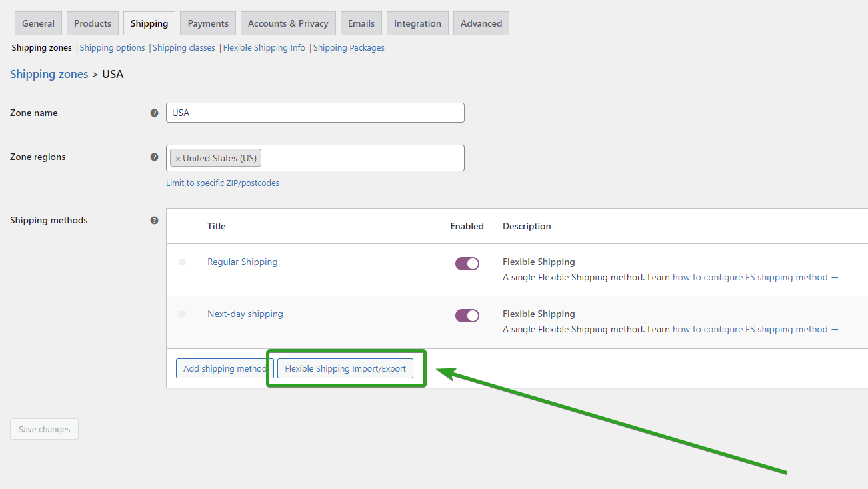Viewport: 868px width, 489px height.
Task: Grab the drag handle for Next-day shipping
Action: 182,314
